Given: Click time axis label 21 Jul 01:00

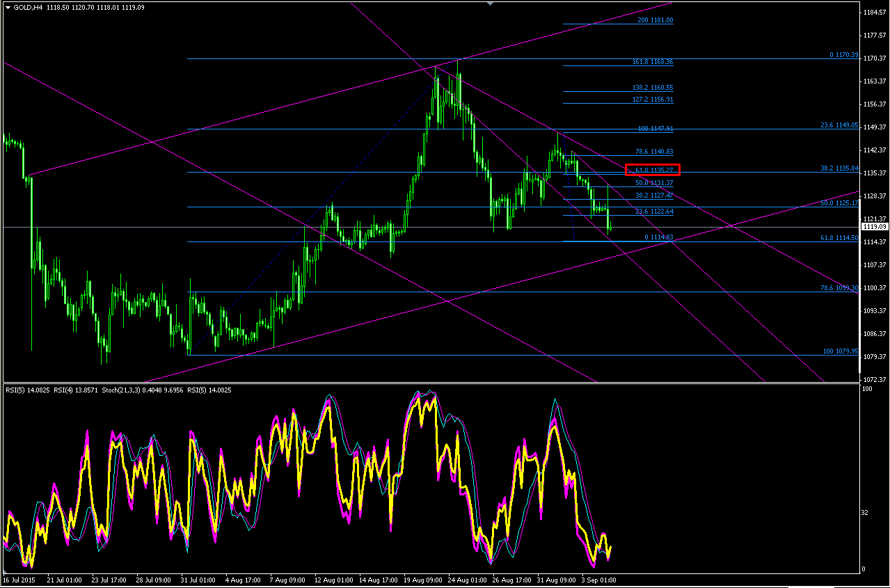Looking at the screenshot, I should pos(64,579).
